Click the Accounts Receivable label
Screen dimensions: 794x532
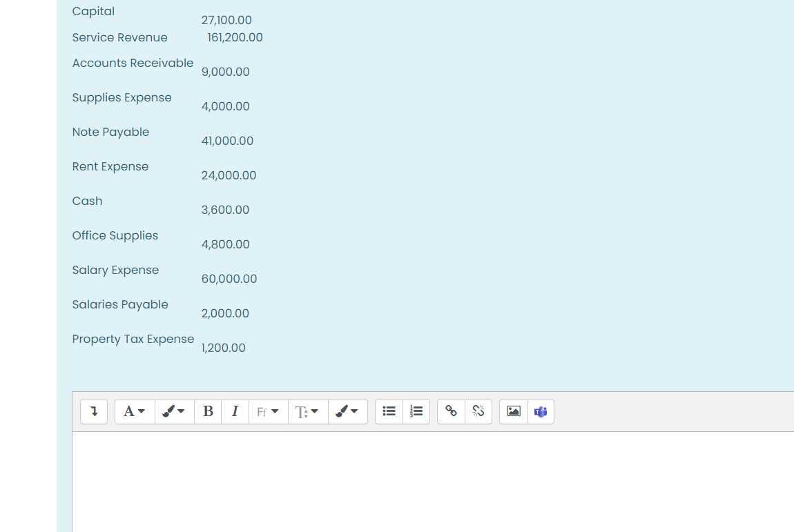[133, 63]
